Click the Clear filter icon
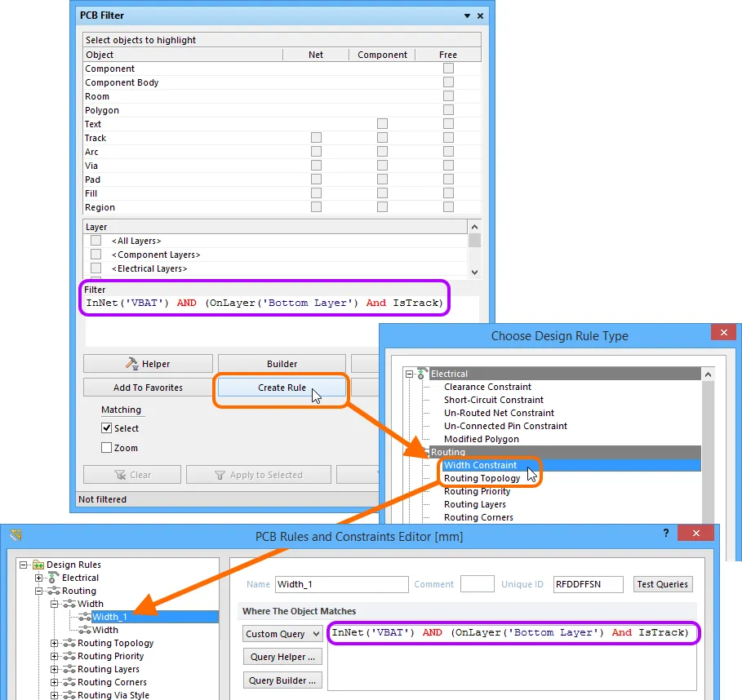The image size is (742, 700). pyautogui.click(x=120, y=475)
